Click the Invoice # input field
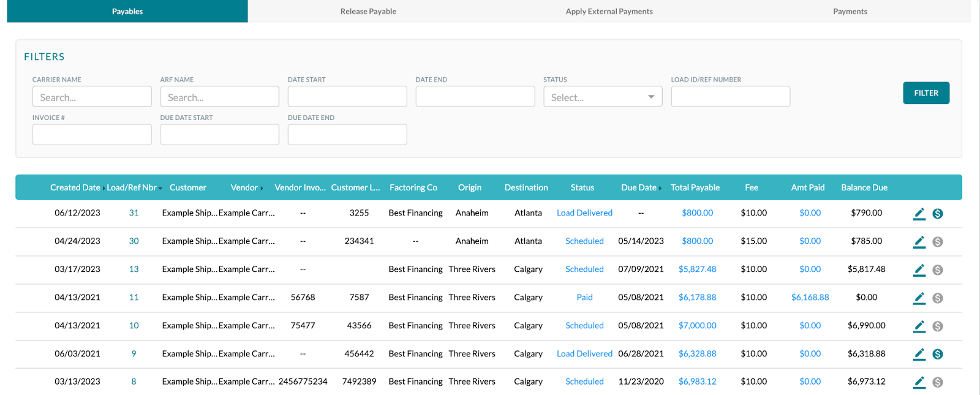 click(92, 135)
